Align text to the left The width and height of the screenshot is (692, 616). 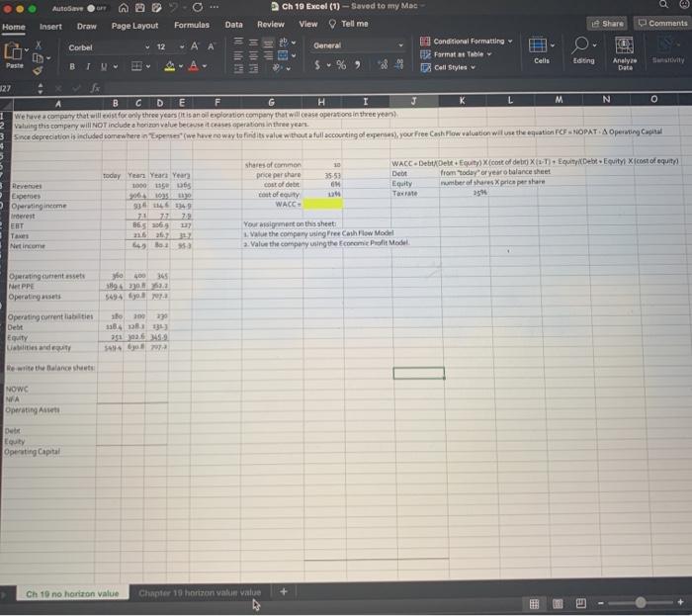[x=238, y=55]
